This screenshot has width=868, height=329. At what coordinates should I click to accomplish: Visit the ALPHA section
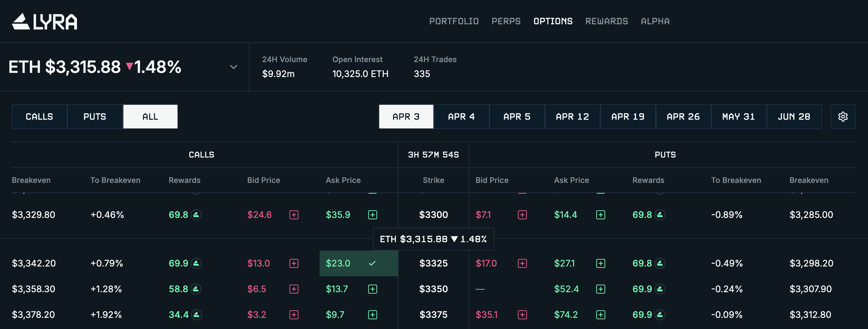[x=655, y=21]
